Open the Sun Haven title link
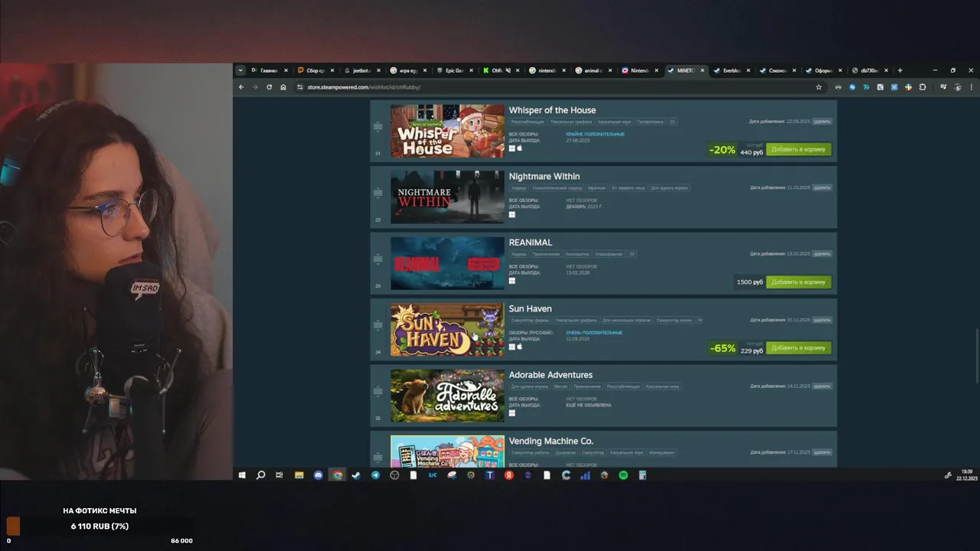The image size is (980, 551). [x=530, y=309]
